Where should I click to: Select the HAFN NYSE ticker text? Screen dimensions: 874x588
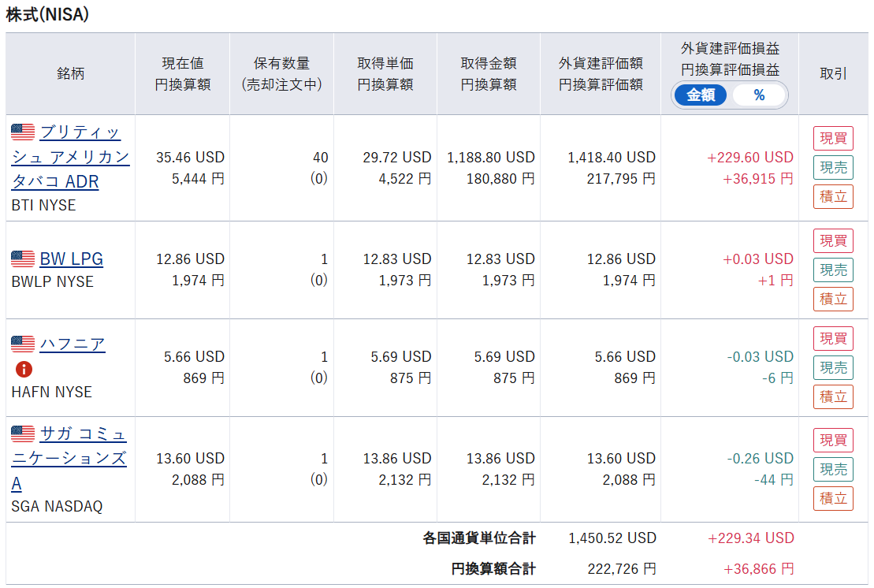point(51,392)
